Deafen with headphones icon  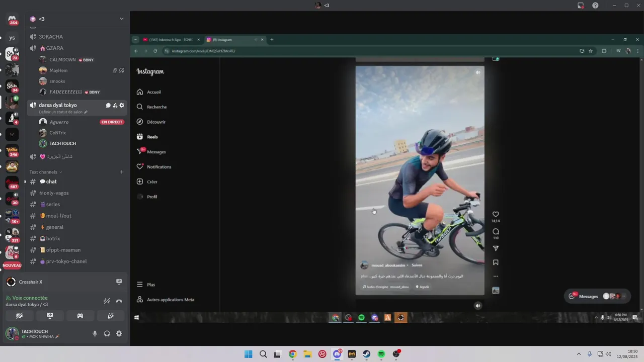click(x=107, y=333)
